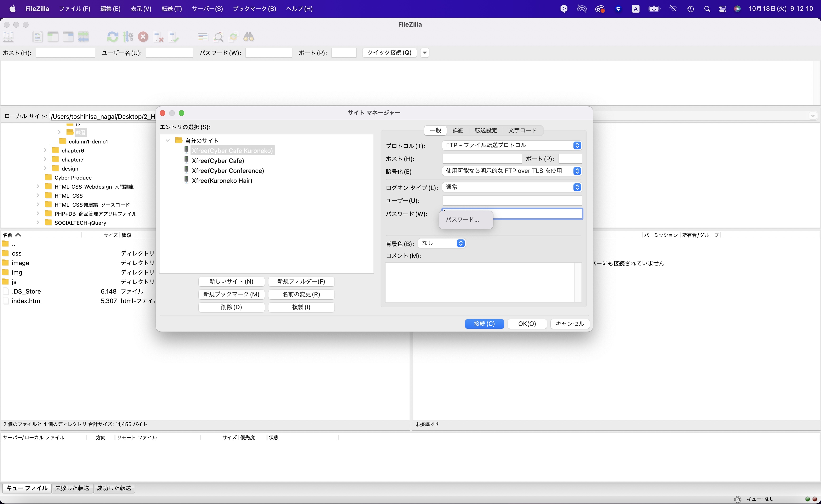The image size is (821, 504).
Task: Open the 背景色 background color selector
Action: pyautogui.click(x=442, y=243)
